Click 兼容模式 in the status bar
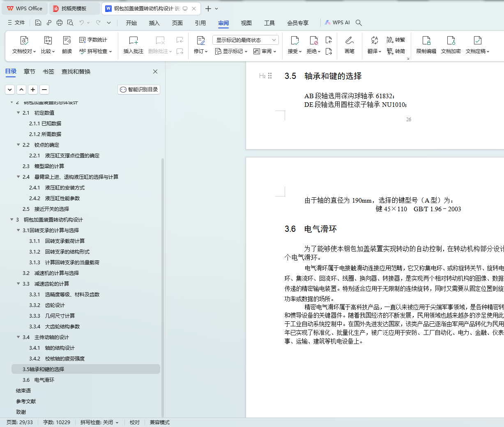This screenshot has height=427, width=504. point(160,422)
